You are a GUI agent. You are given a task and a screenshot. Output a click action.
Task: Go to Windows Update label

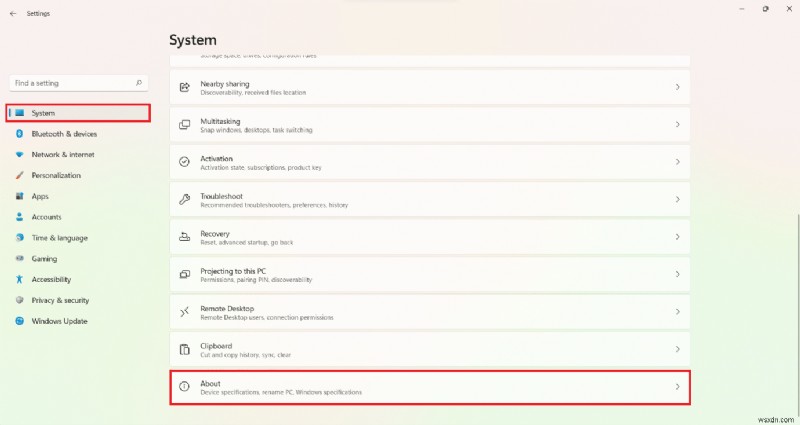59,321
